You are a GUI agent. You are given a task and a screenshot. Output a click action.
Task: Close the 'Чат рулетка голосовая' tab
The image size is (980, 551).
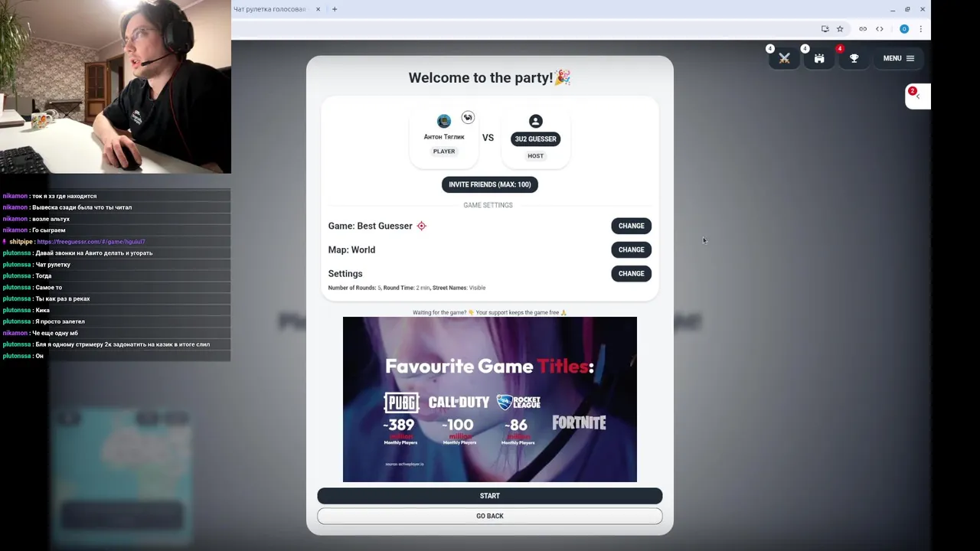tap(318, 9)
